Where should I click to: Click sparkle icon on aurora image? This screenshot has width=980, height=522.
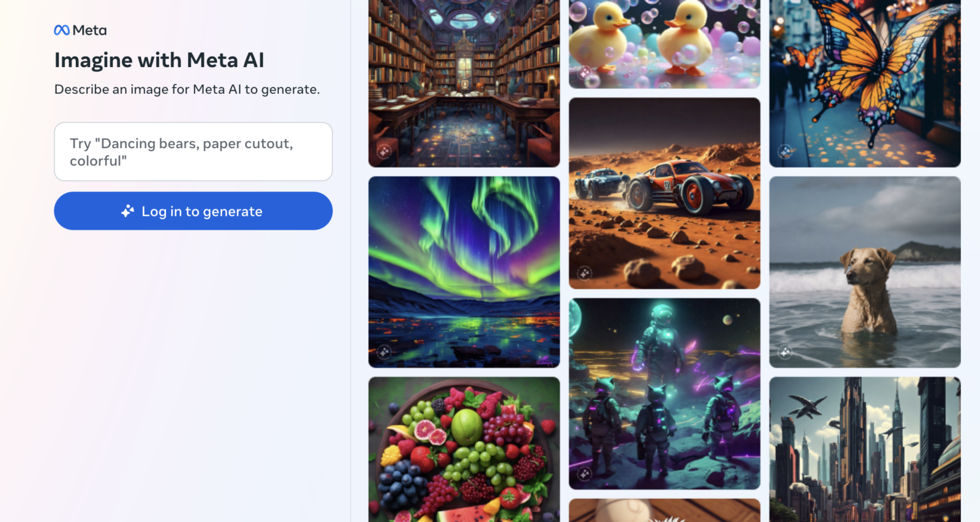(x=384, y=352)
